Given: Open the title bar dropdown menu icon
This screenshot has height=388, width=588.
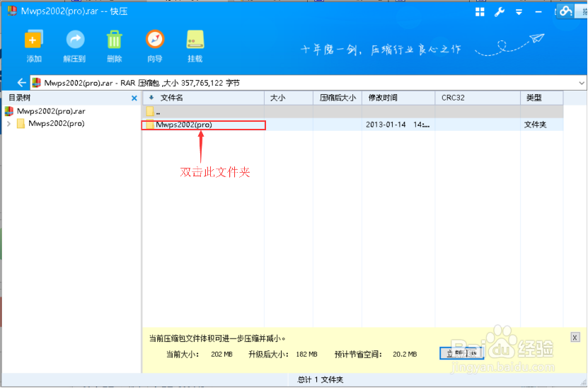Looking at the screenshot, I should click(519, 12).
